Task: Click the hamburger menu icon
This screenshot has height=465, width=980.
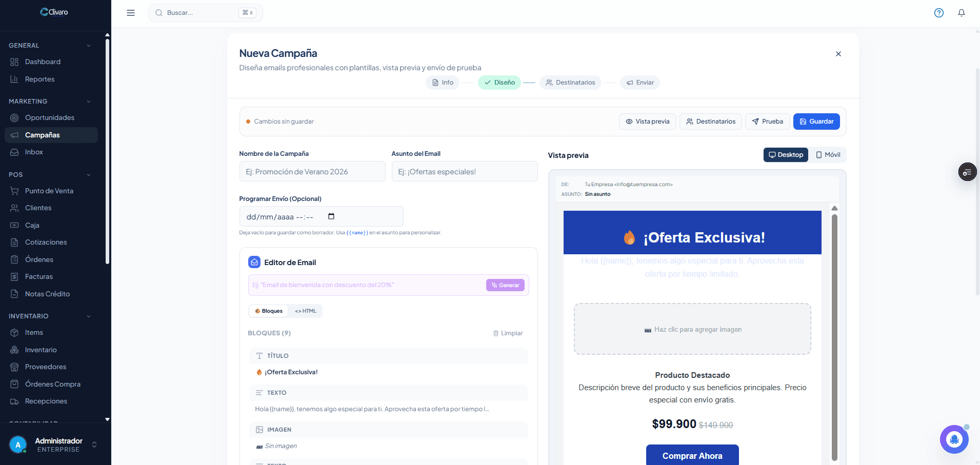Action: (x=131, y=13)
